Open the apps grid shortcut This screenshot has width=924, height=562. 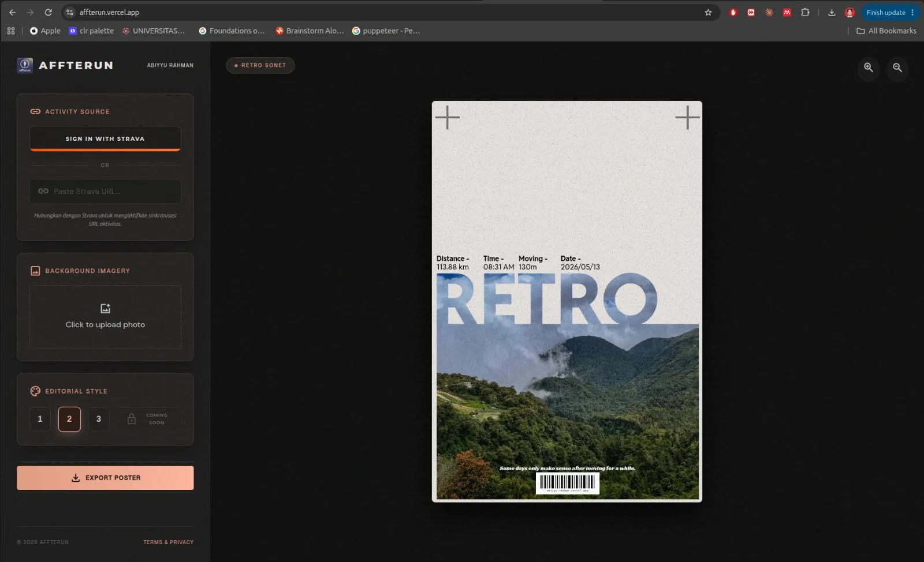point(11,31)
